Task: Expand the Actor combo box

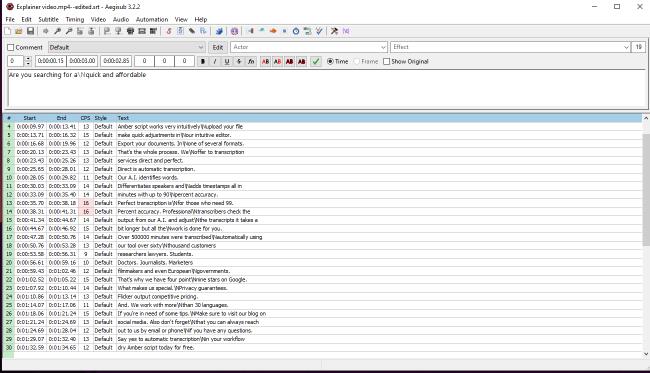Action: point(383,47)
